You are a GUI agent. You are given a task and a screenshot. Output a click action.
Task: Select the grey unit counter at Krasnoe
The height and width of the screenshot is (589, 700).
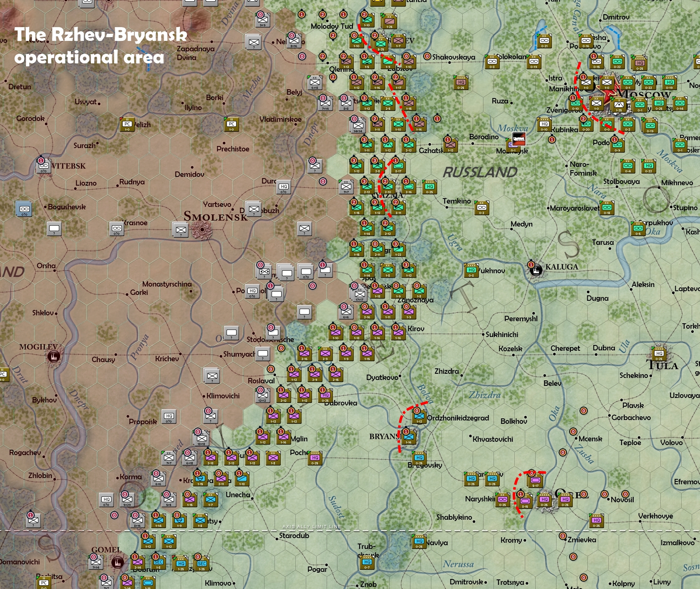pos(117,229)
